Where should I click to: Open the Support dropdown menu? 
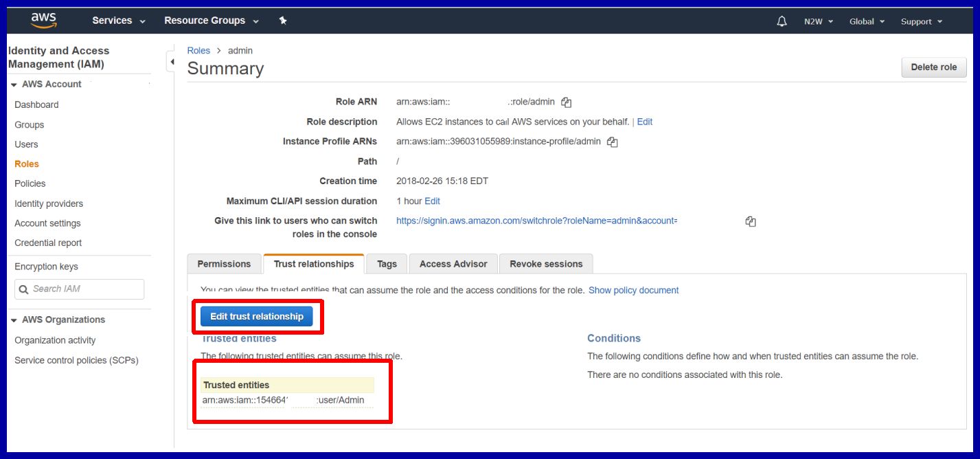click(922, 21)
